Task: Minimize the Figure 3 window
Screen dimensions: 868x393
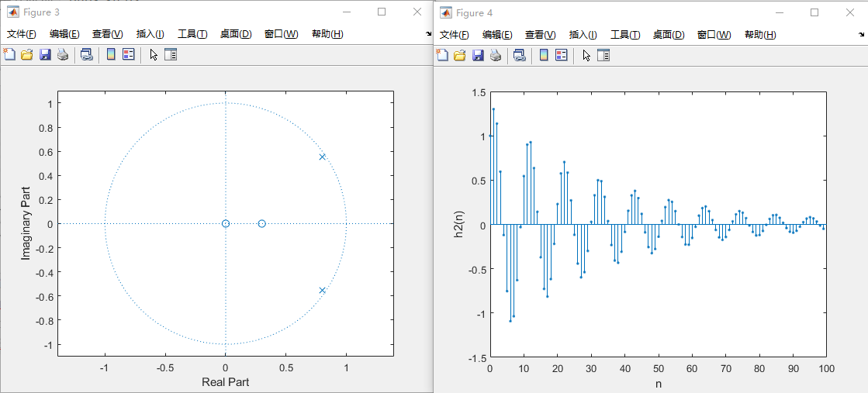Action: [x=346, y=12]
